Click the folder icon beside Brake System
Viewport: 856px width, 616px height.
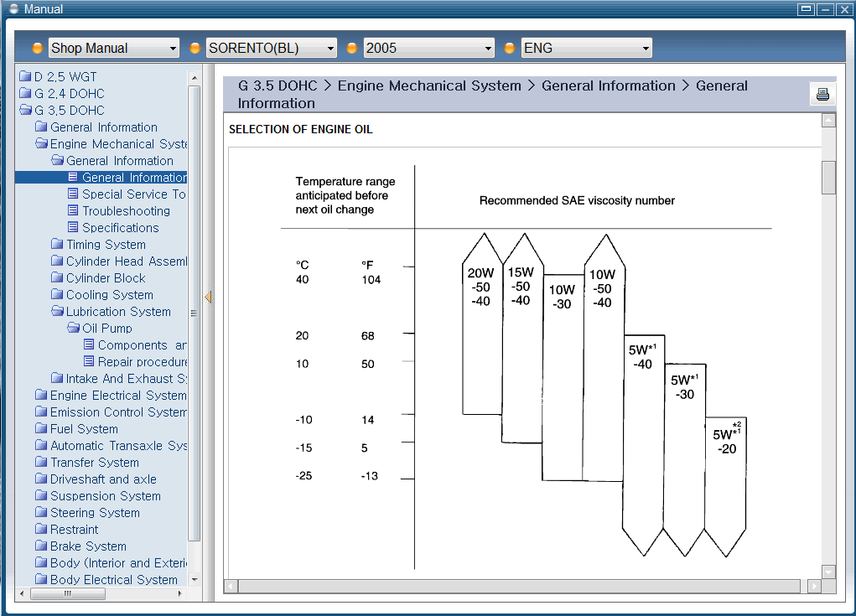tap(41, 546)
